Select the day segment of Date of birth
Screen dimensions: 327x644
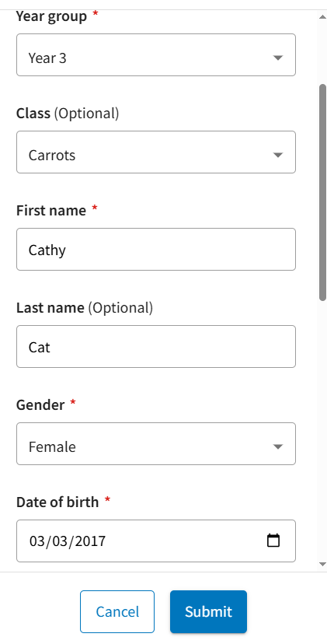(x=36, y=541)
